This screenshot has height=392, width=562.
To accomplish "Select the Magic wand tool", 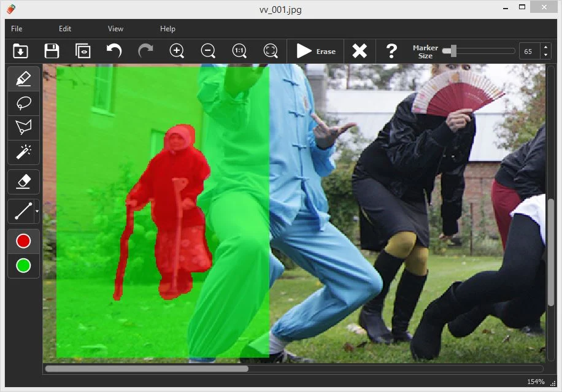I will 23,151.
